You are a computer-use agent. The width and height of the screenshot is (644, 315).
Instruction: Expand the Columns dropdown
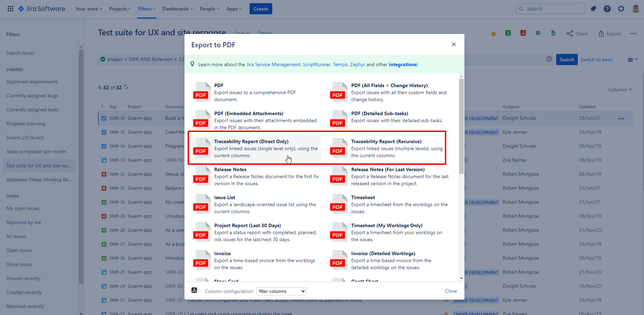coord(620,90)
